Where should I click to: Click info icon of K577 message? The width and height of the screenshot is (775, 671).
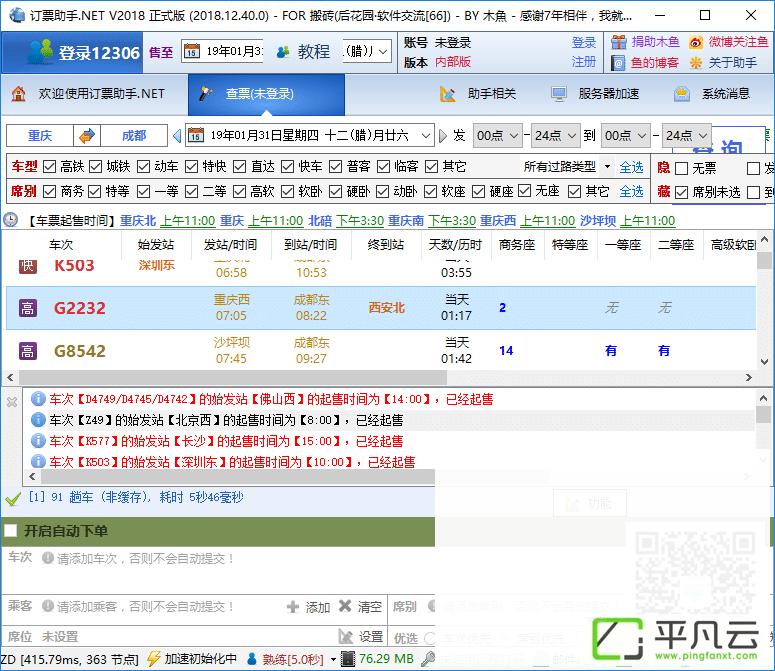tap(38, 441)
